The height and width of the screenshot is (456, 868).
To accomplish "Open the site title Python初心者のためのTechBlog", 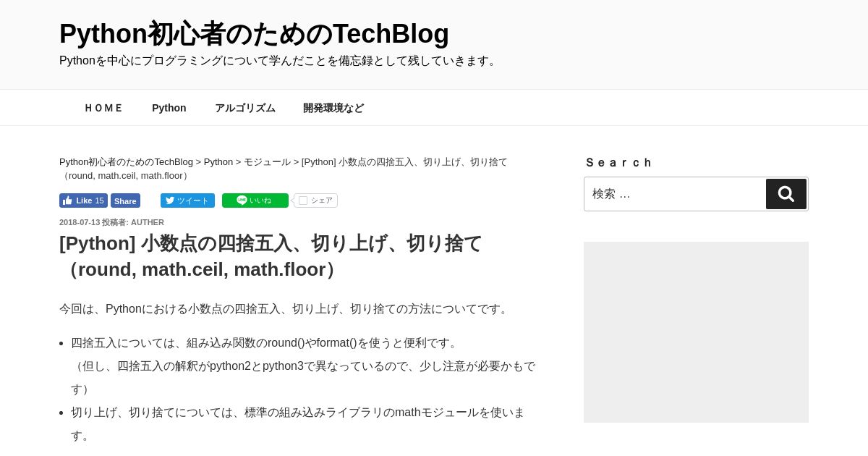I will tap(254, 34).
